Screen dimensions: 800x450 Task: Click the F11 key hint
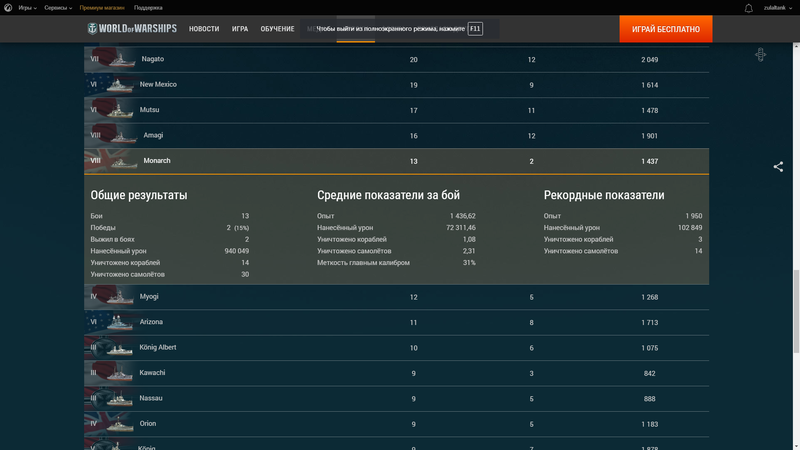[x=475, y=29]
